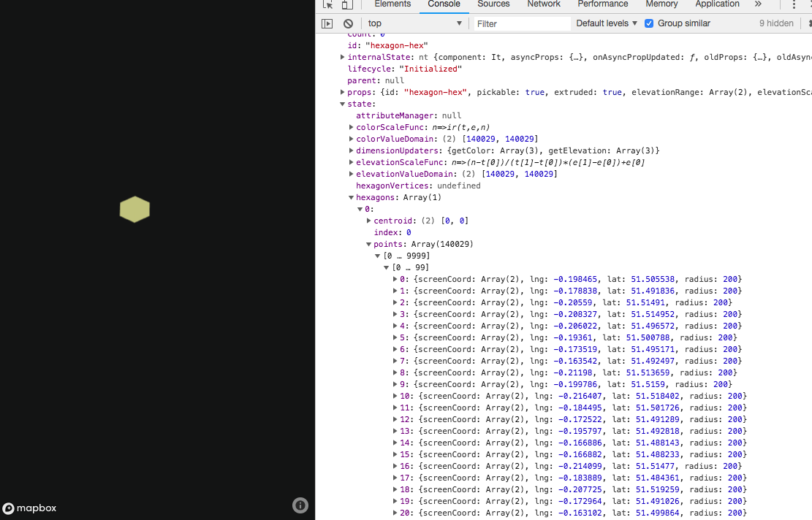Open the Default levels dropdown
812x520 pixels.
[607, 23]
